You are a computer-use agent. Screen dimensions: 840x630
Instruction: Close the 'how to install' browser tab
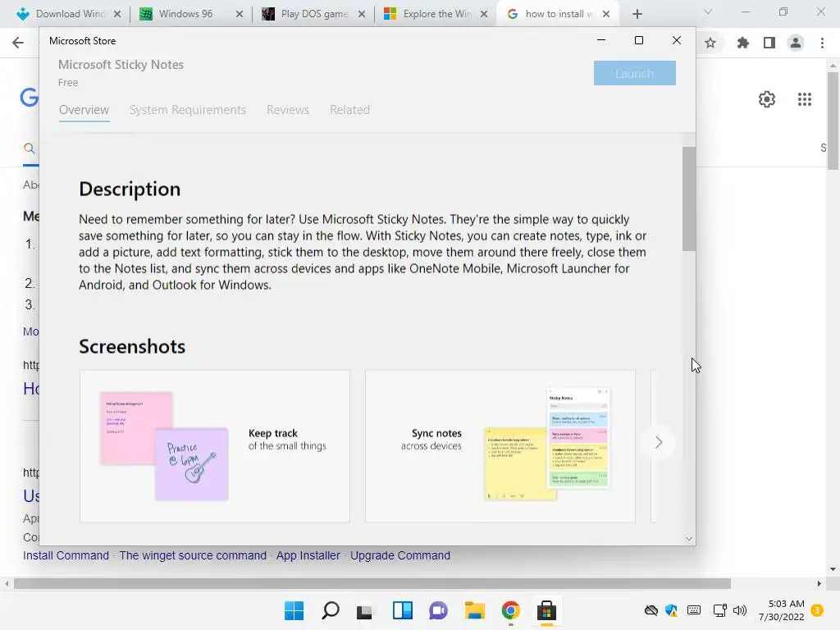pyautogui.click(x=606, y=14)
